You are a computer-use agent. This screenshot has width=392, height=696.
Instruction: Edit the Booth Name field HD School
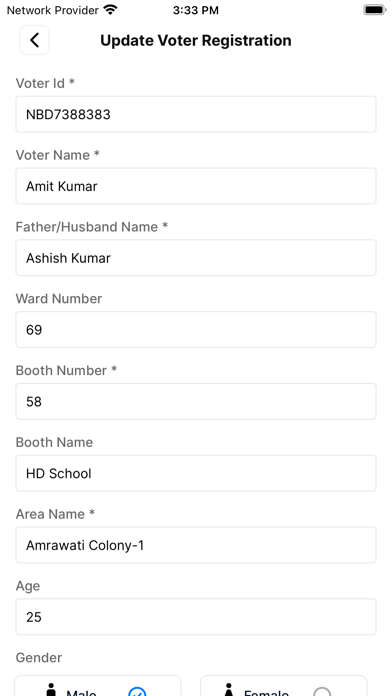pyautogui.click(x=196, y=473)
